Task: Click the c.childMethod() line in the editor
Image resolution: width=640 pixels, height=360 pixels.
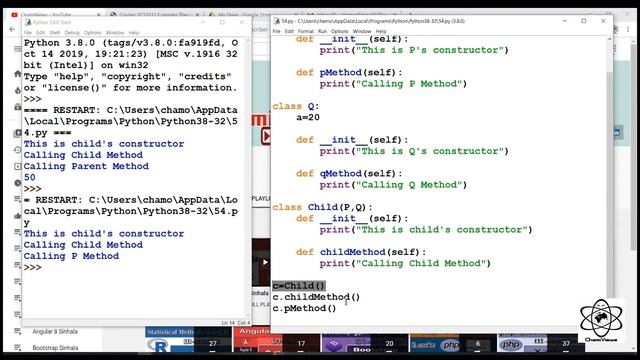Action: pos(316,297)
